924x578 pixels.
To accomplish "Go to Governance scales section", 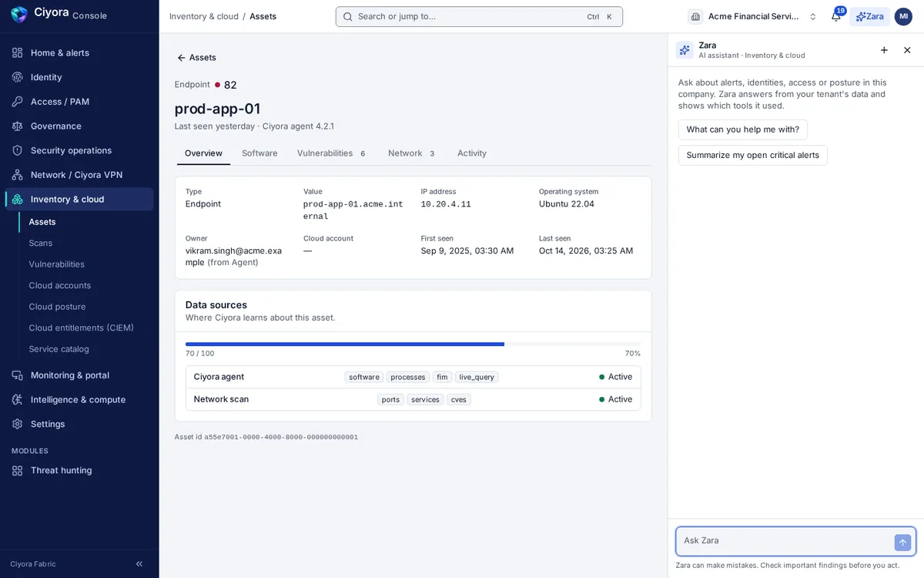I will (x=79, y=126).
